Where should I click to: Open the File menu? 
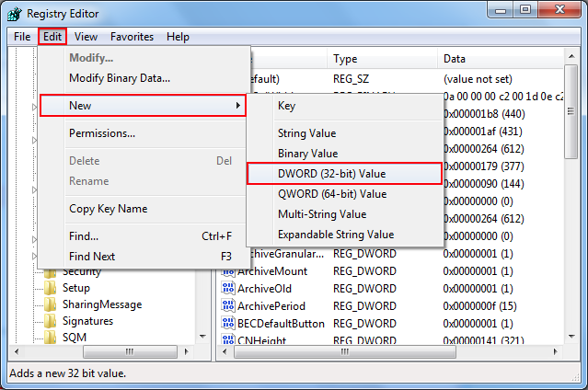22,37
